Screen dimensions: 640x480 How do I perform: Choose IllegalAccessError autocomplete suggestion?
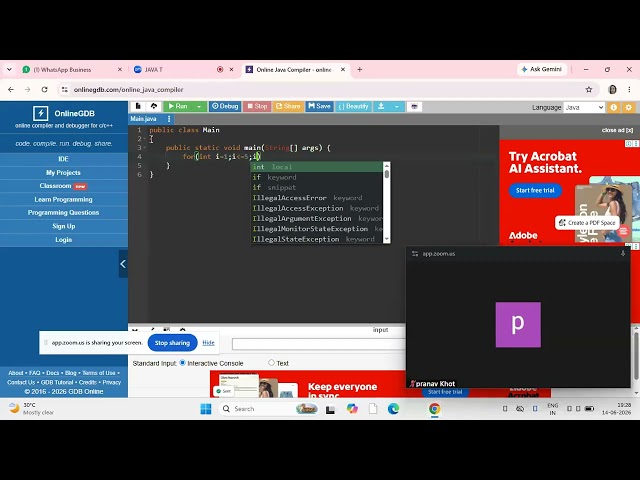[317, 198]
